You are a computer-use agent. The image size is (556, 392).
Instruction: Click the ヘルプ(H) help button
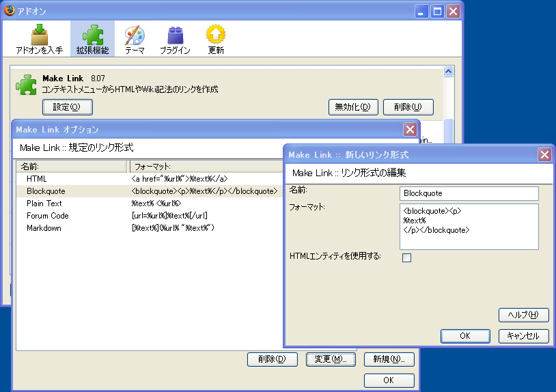524,315
